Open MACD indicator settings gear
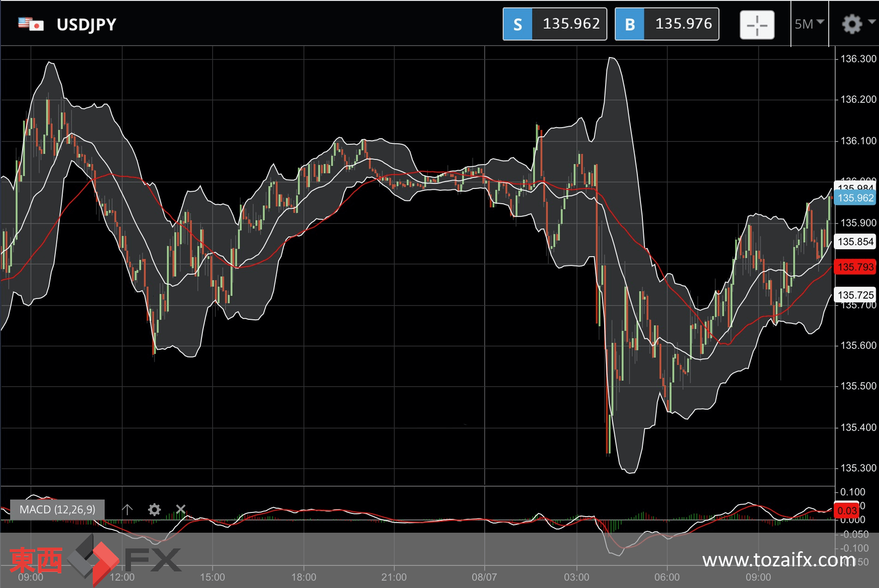Image resolution: width=879 pixels, height=588 pixels. [154, 509]
